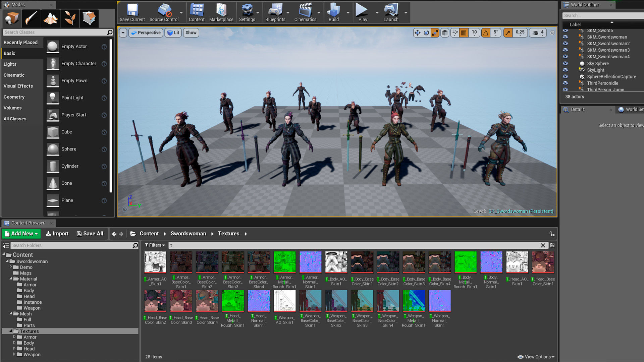Select the Landscape mode icon
The image size is (644, 362).
(x=50, y=18)
